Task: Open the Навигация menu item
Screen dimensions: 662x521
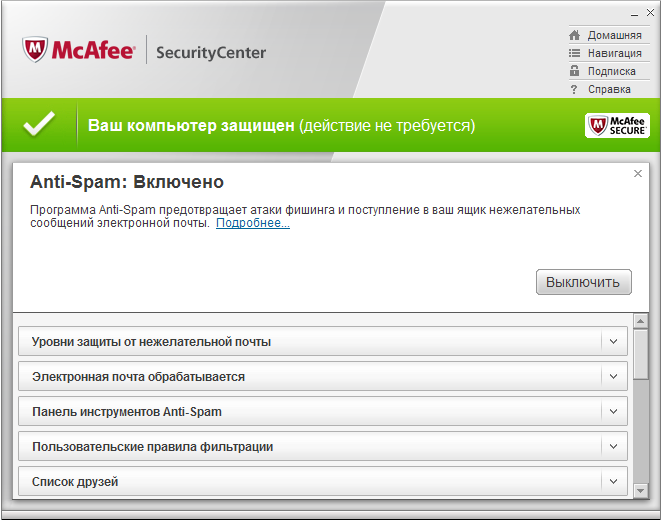Action: click(x=614, y=53)
